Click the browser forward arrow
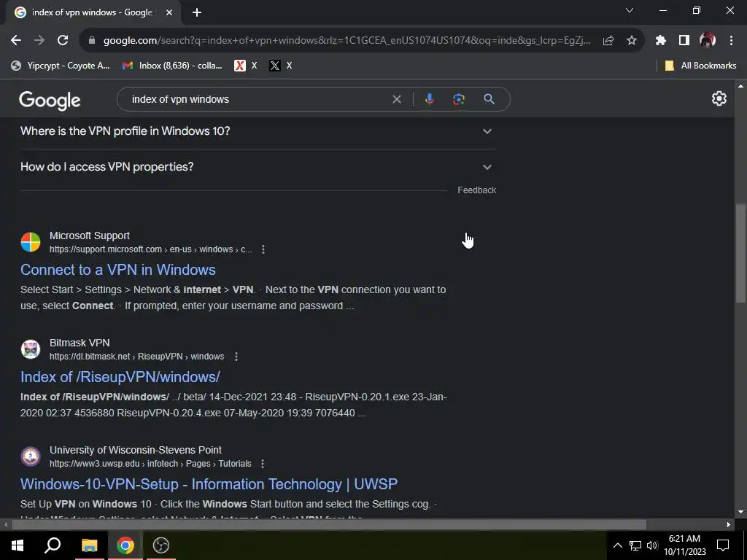Screen dimensions: 747x560 point(39,41)
